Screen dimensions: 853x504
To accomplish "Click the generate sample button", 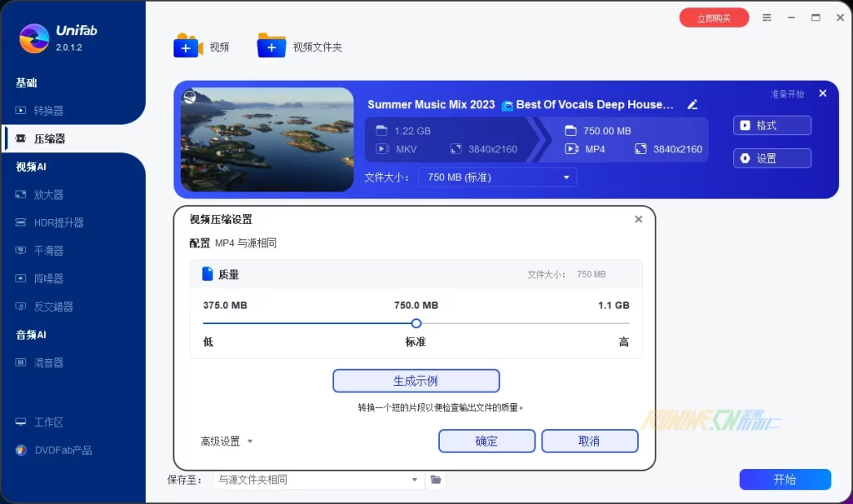I will 416,382.
